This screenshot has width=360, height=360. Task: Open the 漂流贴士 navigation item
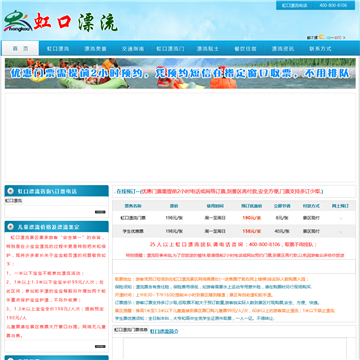pos(208,49)
